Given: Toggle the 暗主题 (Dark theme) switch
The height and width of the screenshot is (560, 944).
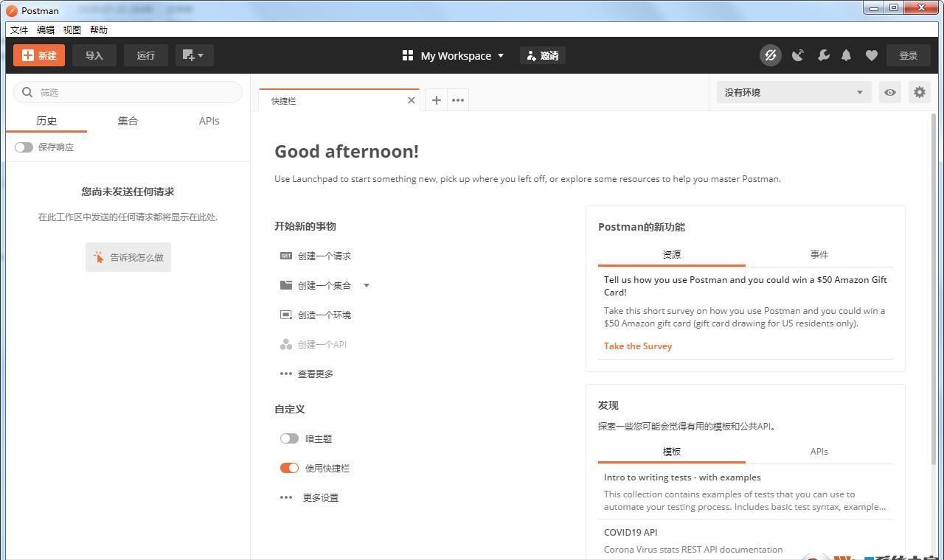Looking at the screenshot, I should pos(289,438).
